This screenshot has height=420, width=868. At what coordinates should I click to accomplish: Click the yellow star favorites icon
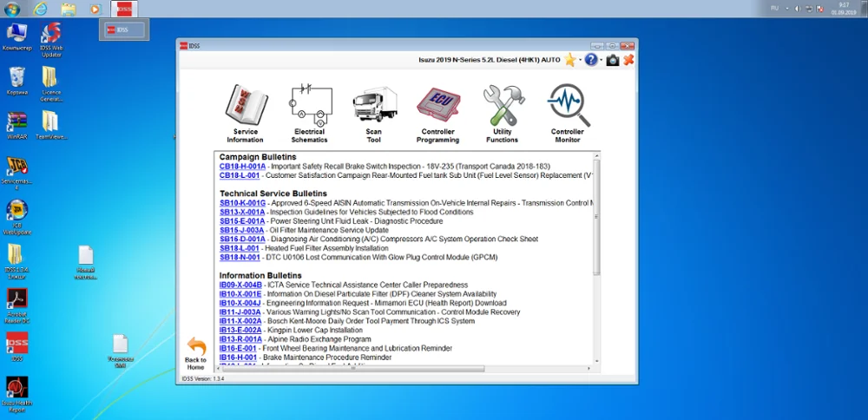coord(570,60)
